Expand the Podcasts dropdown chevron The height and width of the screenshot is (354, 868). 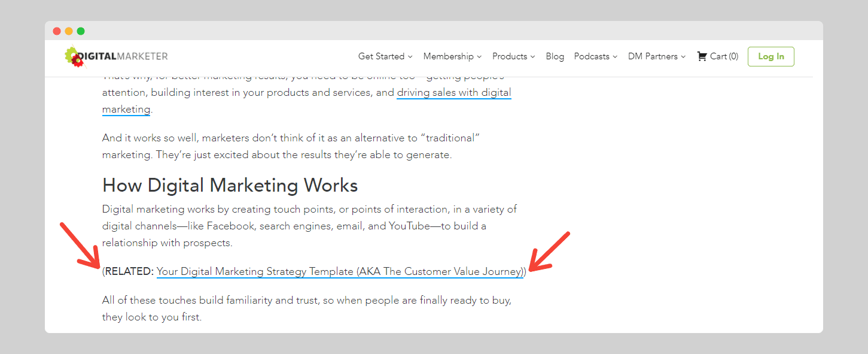[x=615, y=57]
